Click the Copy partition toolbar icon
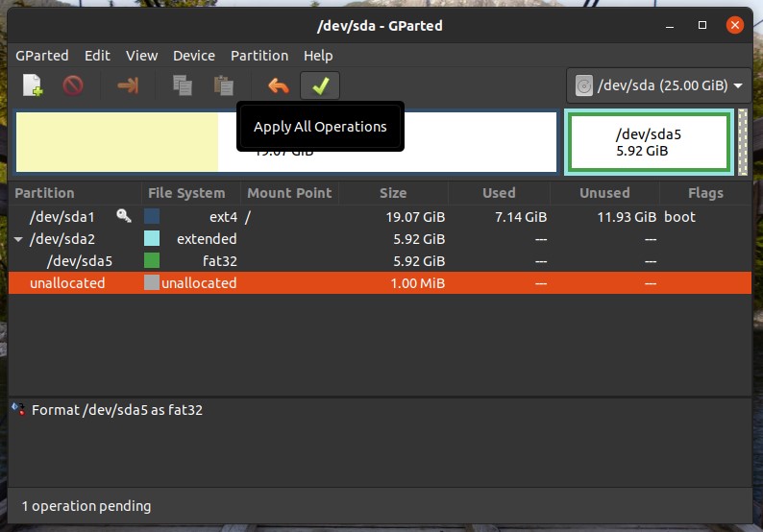Screen dimensions: 763x532 tap(183, 86)
